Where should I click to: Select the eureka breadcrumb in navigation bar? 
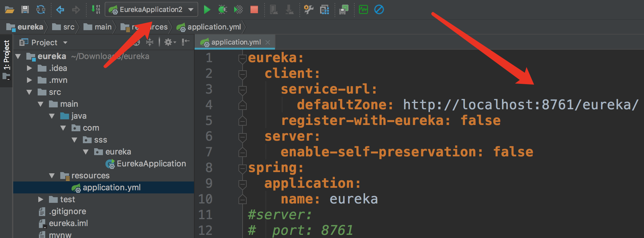point(25,27)
